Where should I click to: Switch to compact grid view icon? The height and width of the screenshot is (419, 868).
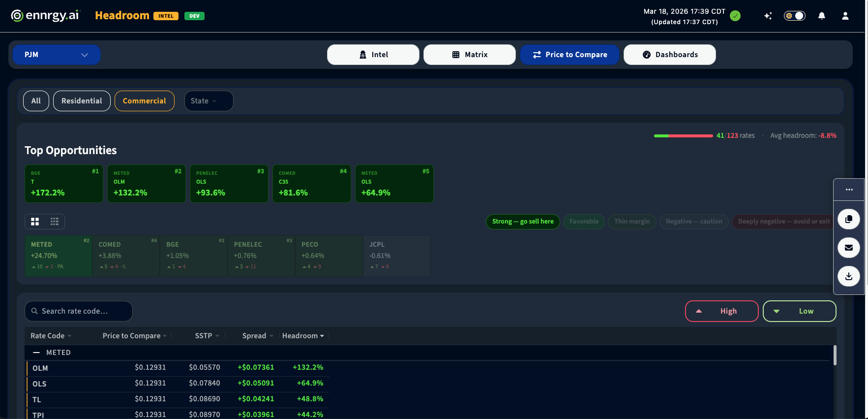(x=55, y=222)
